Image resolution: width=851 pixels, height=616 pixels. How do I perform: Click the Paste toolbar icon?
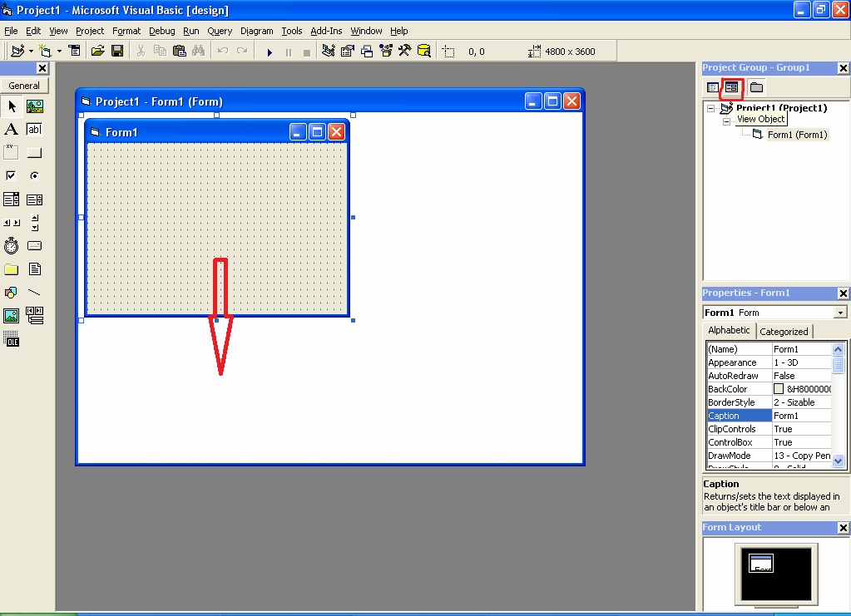(x=179, y=51)
